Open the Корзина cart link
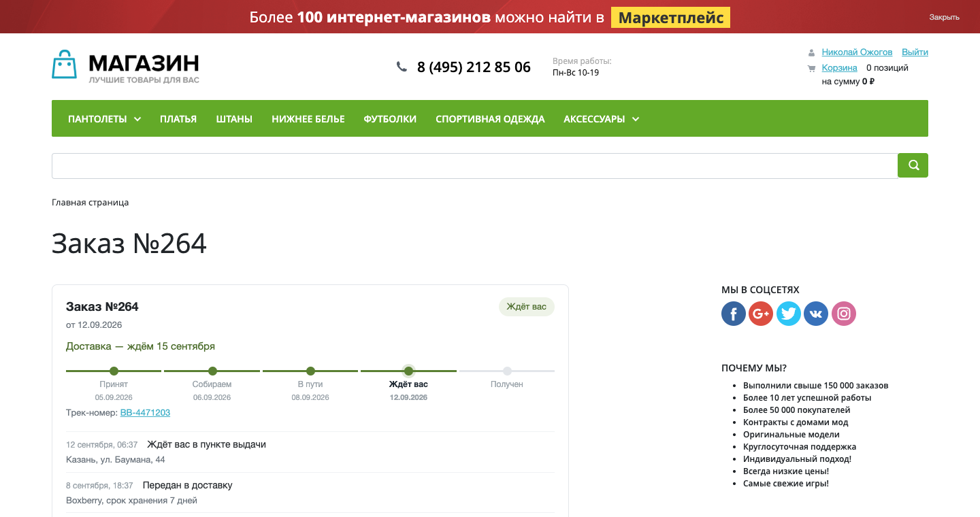Screen dimensions: 980x517 tap(839, 68)
